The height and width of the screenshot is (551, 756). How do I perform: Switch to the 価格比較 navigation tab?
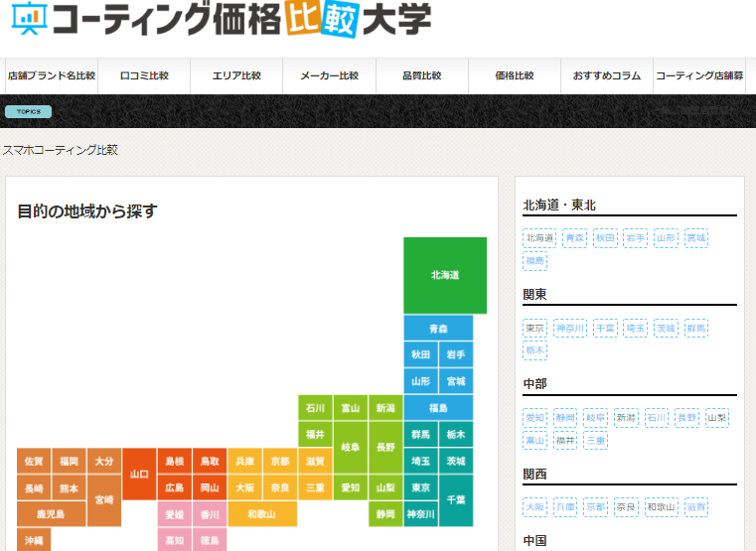(515, 75)
